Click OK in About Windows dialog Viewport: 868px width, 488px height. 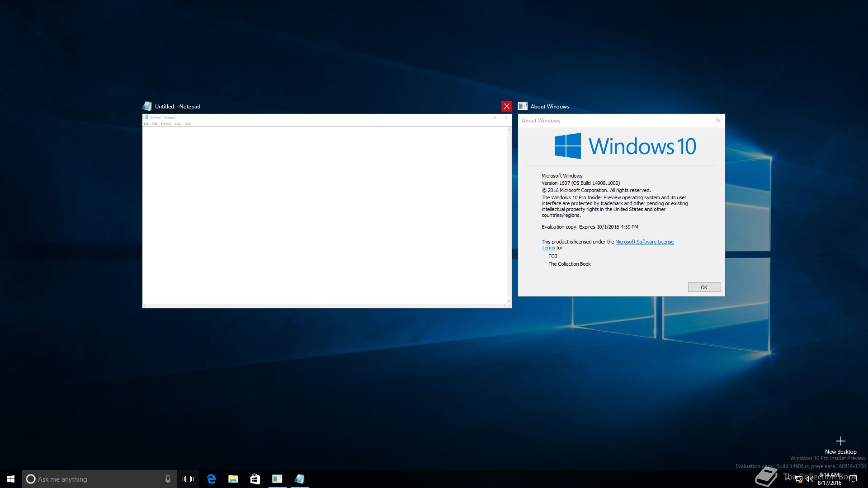[x=704, y=287]
